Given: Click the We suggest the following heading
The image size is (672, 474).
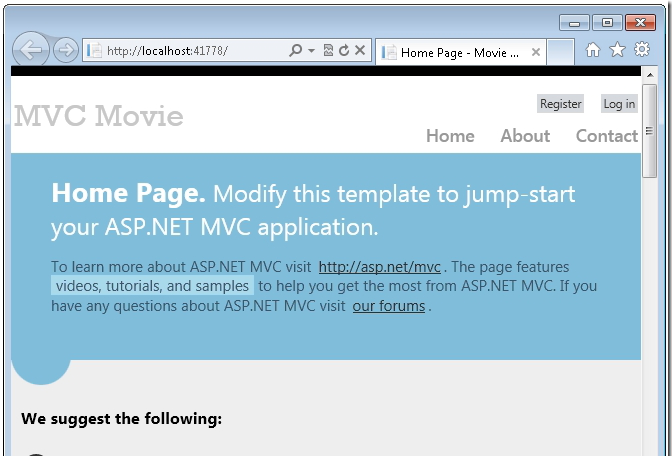Looking at the screenshot, I should (x=122, y=419).
